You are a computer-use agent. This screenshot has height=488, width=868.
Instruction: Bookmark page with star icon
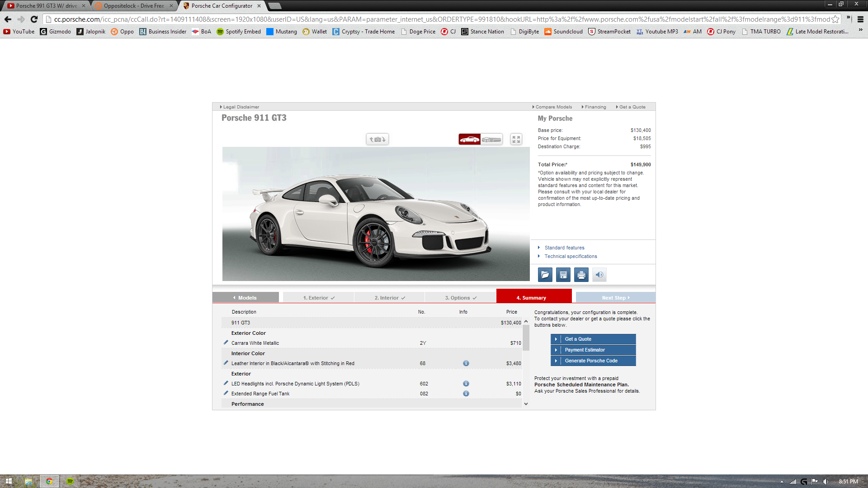pyautogui.click(x=835, y=19)
